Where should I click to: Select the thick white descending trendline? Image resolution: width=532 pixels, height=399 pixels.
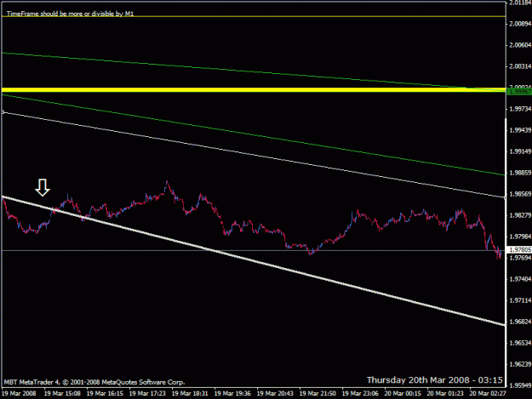point(254,260)
